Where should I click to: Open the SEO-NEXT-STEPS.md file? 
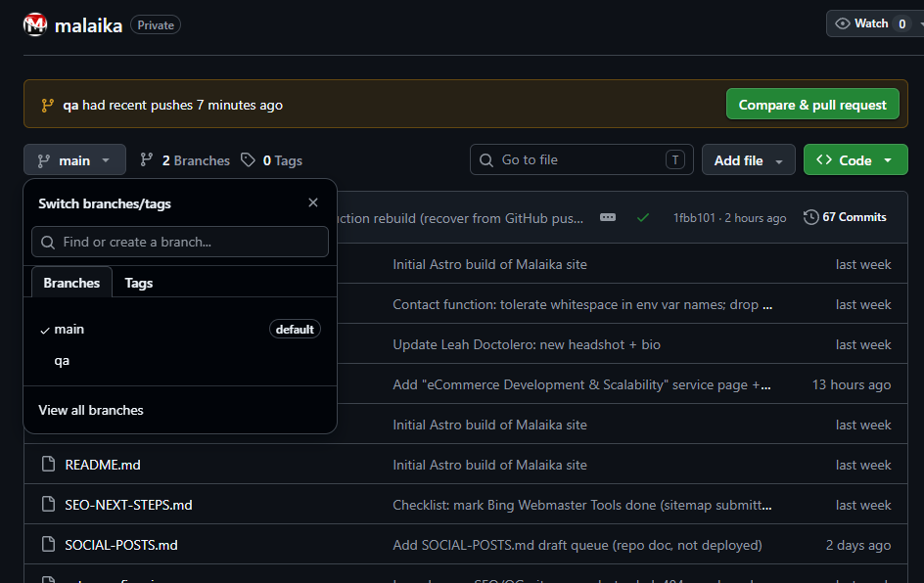point(128,505)
